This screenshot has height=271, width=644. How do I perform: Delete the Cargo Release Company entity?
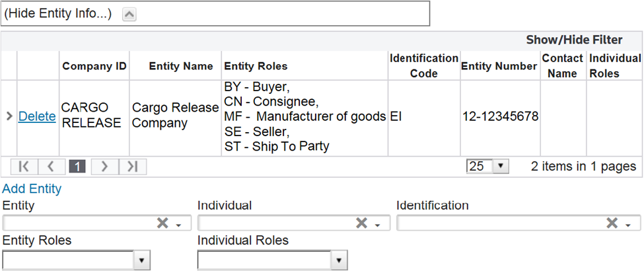pos(37,116)
